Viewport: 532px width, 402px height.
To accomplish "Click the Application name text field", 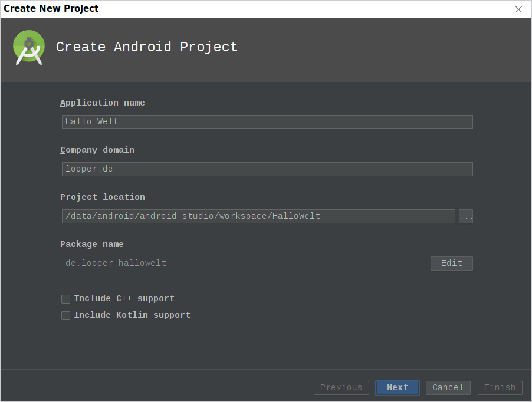I will click(x=267, y=122).
